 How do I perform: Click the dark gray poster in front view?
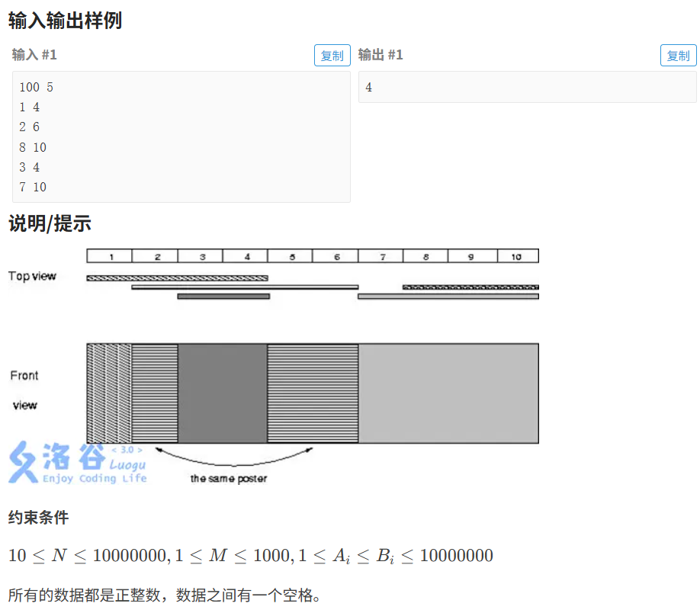[223, 393]
